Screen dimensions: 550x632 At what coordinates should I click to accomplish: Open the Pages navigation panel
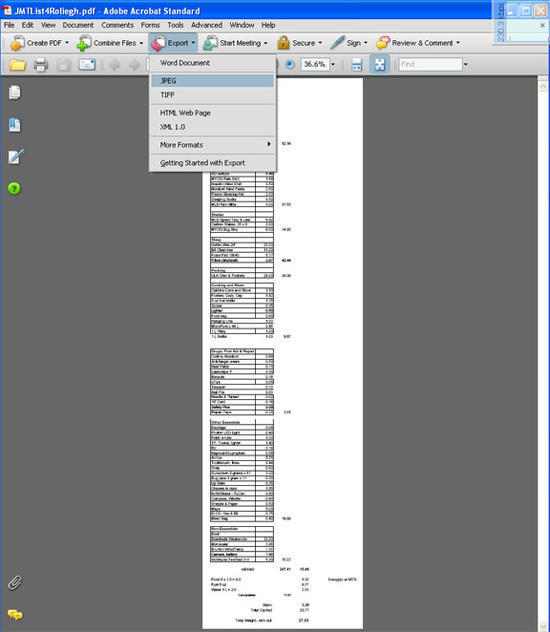click(15, 93)
